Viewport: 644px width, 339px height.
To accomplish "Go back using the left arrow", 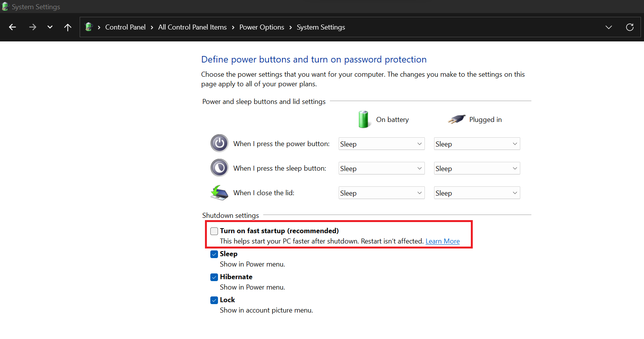I will pyautogui.click(x=12, y=27).
